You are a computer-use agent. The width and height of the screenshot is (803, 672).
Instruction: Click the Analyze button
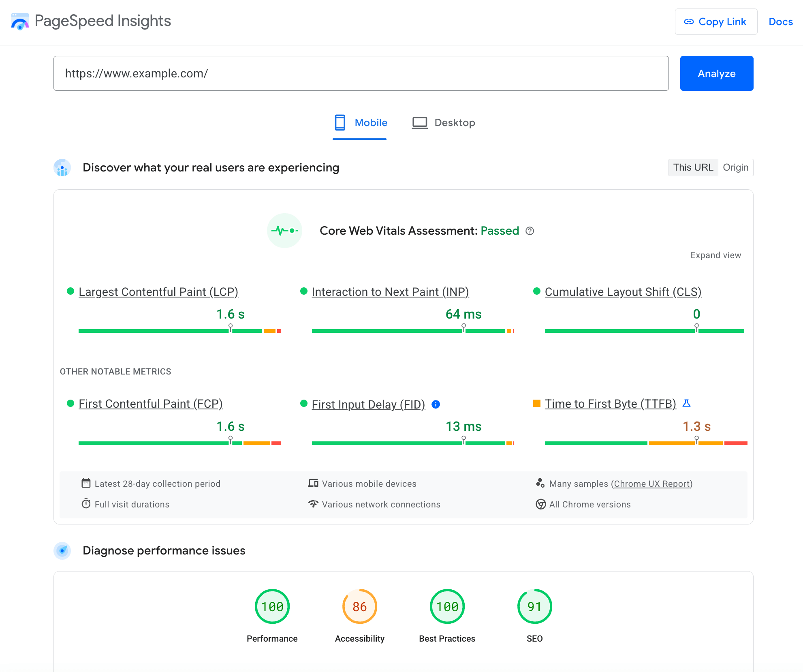click(x=716, y=73)
